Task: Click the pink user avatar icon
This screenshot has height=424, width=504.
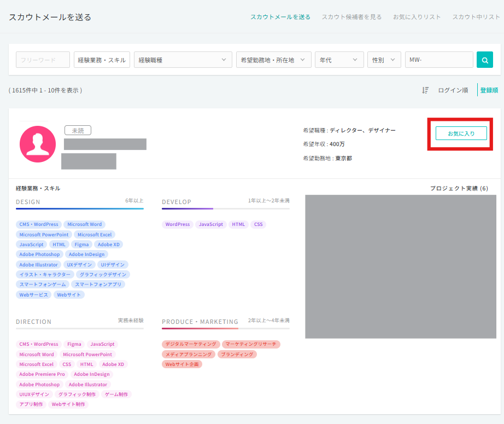Action: point(38,144)
